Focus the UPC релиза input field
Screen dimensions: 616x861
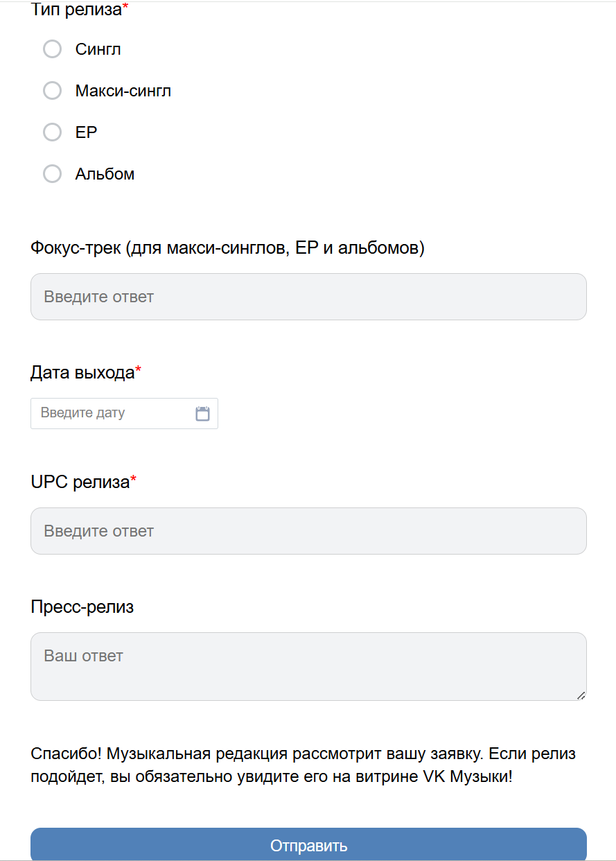click(x=308, y=531)
